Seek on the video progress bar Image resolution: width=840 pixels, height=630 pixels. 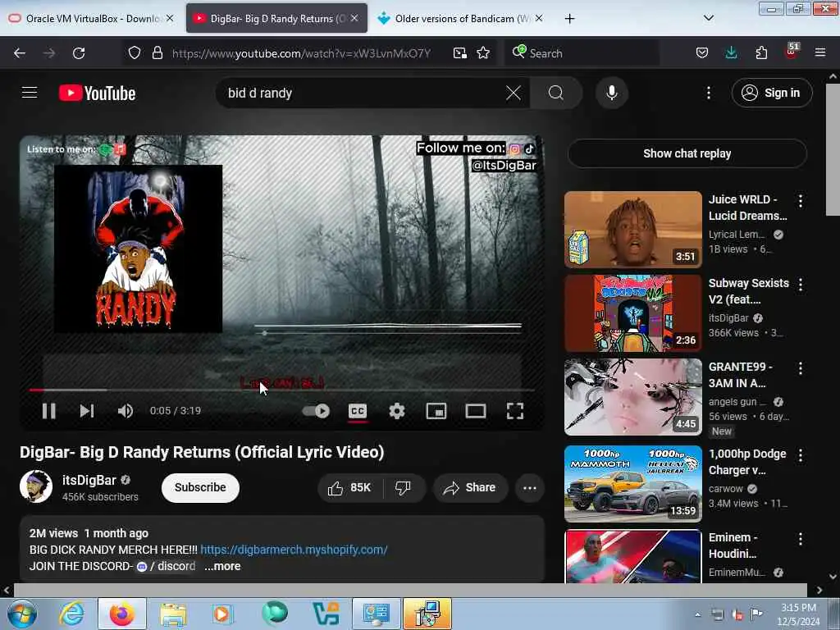coord(282,390)
